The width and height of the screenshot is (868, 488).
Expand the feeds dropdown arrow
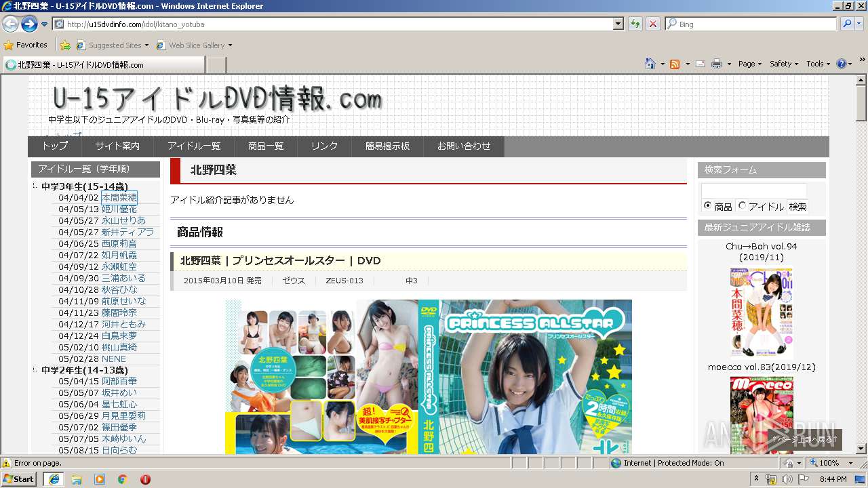pos(687,64)
